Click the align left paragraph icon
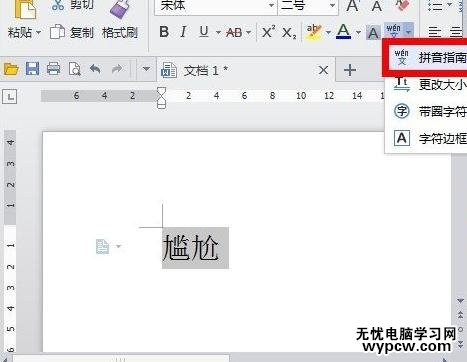Viewport: 467px width, 362px height. pyautogui.click(x=435, y=32)
